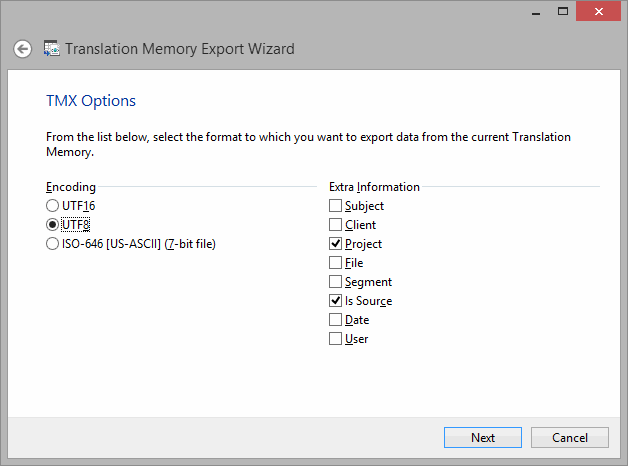628x466 pixels.
Task: Disable the Is Source checkbox
Action: [335, 301]
